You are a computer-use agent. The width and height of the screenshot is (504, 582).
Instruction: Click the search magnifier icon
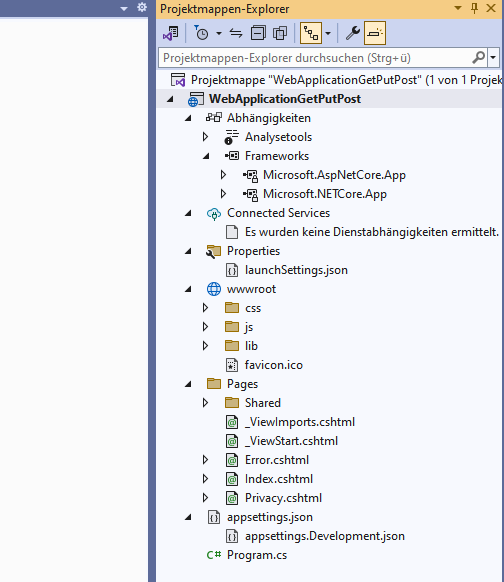[x=479, y=58]
